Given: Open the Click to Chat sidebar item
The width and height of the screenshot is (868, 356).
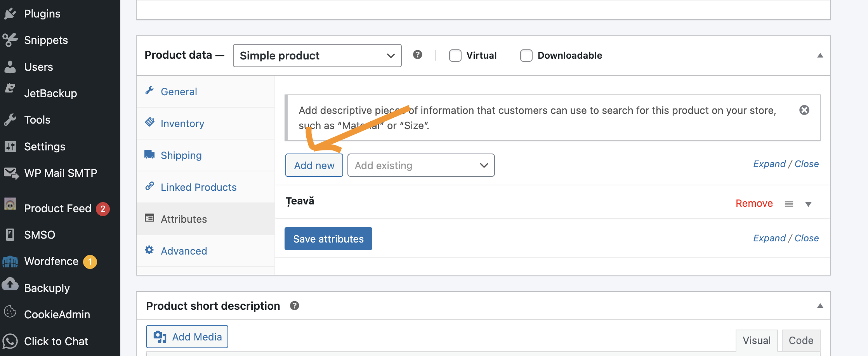Looking at the screenshot, I should click(x=56, y=341).
